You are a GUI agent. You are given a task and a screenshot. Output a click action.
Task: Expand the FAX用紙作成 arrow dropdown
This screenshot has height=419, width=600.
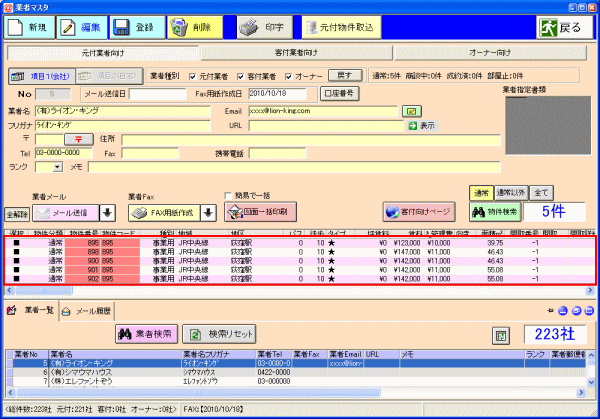point(208,213)
